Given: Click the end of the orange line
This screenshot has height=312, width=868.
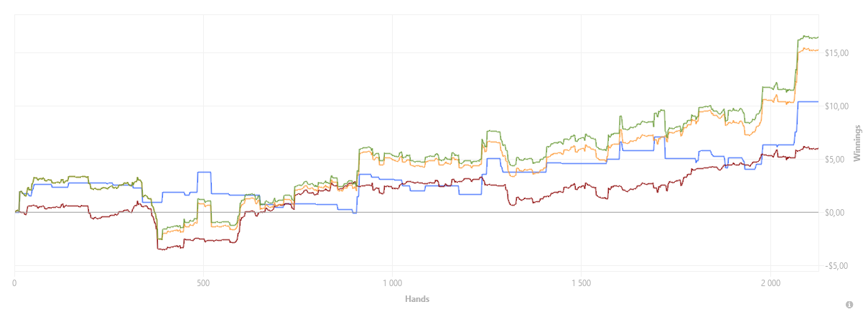Looking at the screenshot, I should tap(817, 50).
